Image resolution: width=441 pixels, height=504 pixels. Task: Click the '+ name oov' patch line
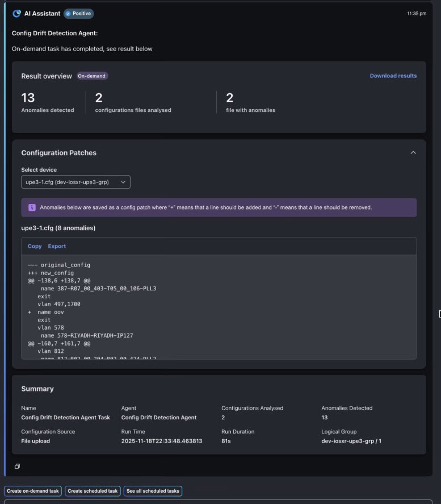coord(46,312)
